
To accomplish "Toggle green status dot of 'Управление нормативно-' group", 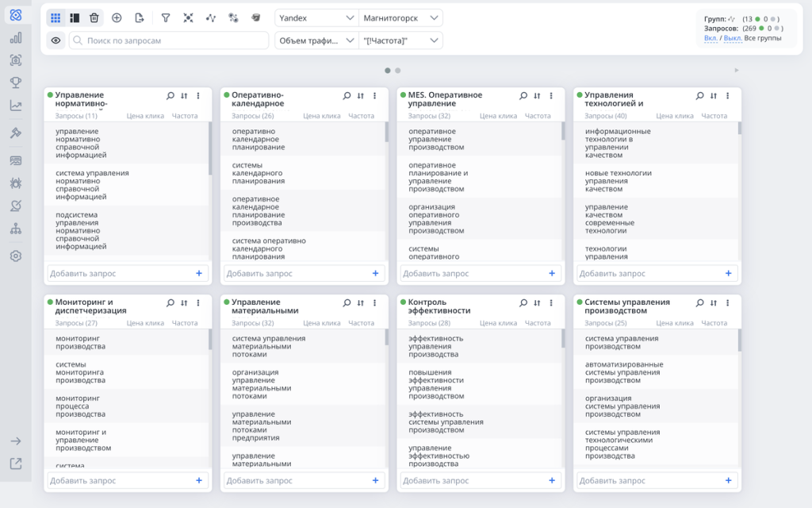I will point(50,95).
